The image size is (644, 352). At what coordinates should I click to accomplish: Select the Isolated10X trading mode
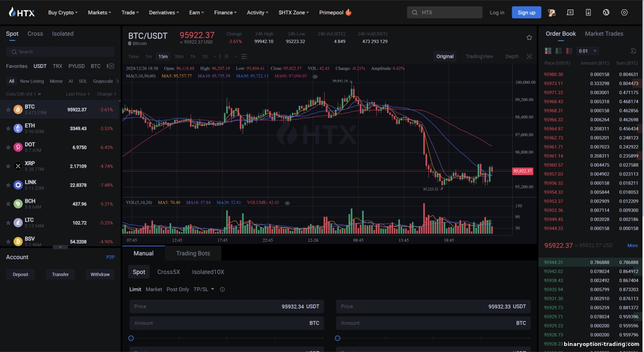[208, 272]
